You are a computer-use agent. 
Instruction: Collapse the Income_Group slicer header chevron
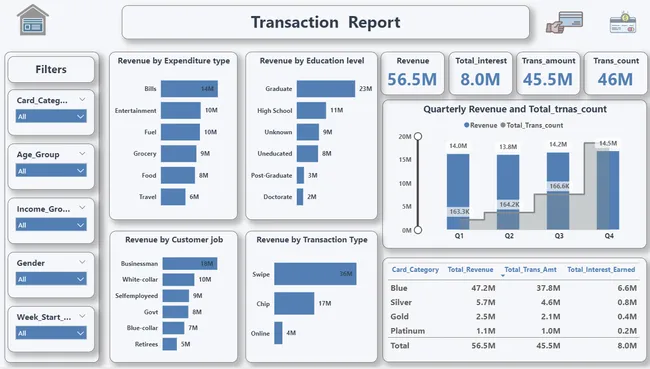[x=82, y=208]
